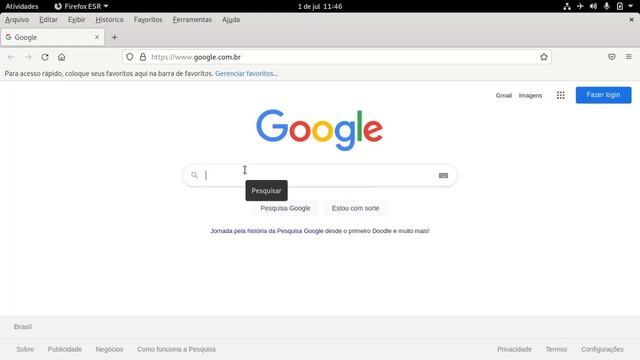Screen dimensions: 640x360
Task: Click the Gerenciar favoritos link
Action: coord(246,73)
